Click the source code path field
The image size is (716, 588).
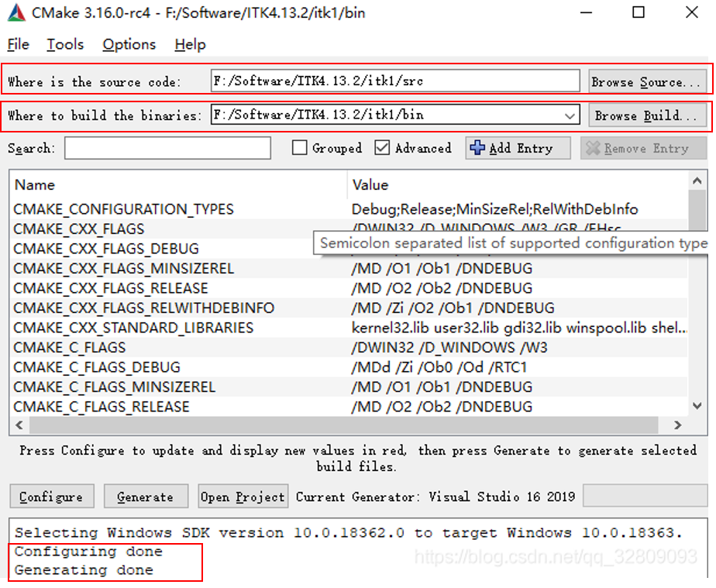click(395, 81)
